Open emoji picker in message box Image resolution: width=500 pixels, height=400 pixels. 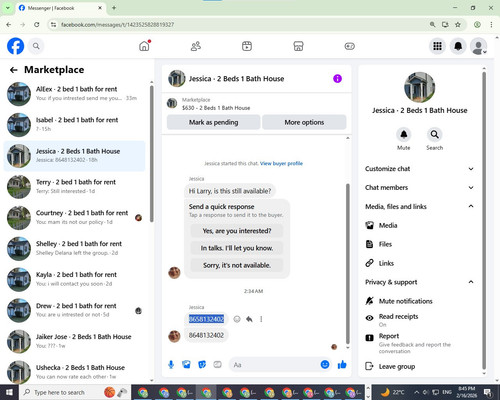click(325, 365)
